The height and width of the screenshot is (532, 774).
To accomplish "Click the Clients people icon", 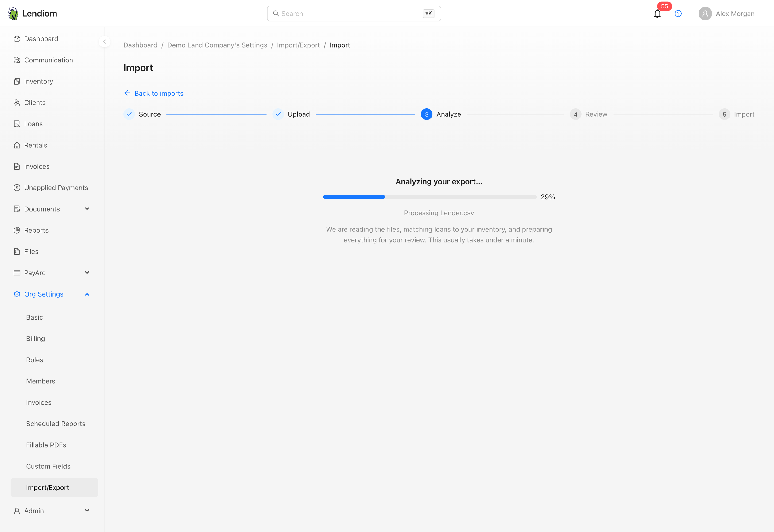I will pyautogui.click(x=17, y=103).
